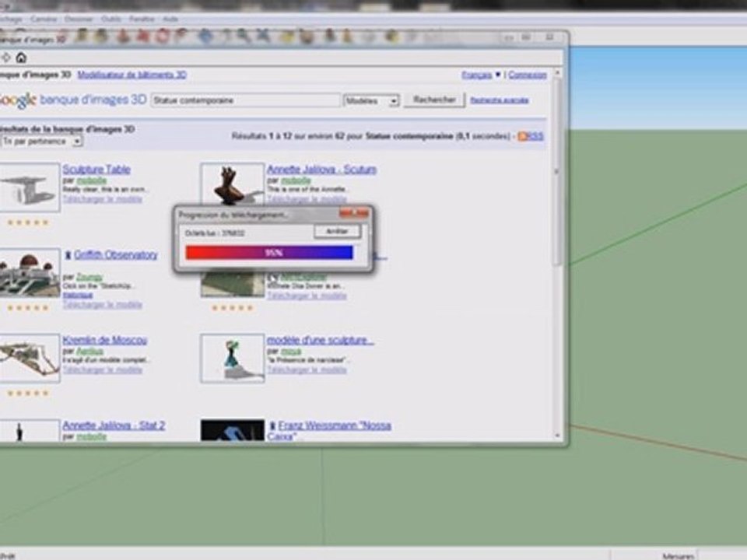The height and width of the screenshot is (560, 747).
Task: Expand the language arrow next to Français
Action: [x=498, y=75]
